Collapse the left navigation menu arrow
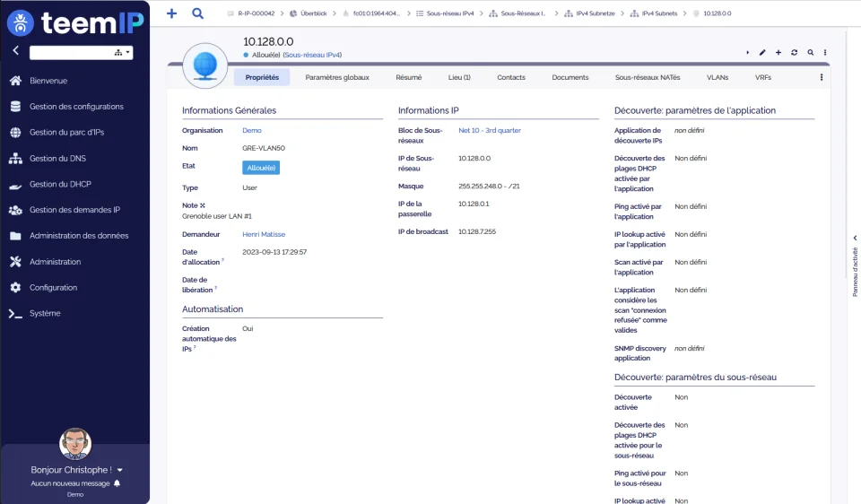 [15, 50]
